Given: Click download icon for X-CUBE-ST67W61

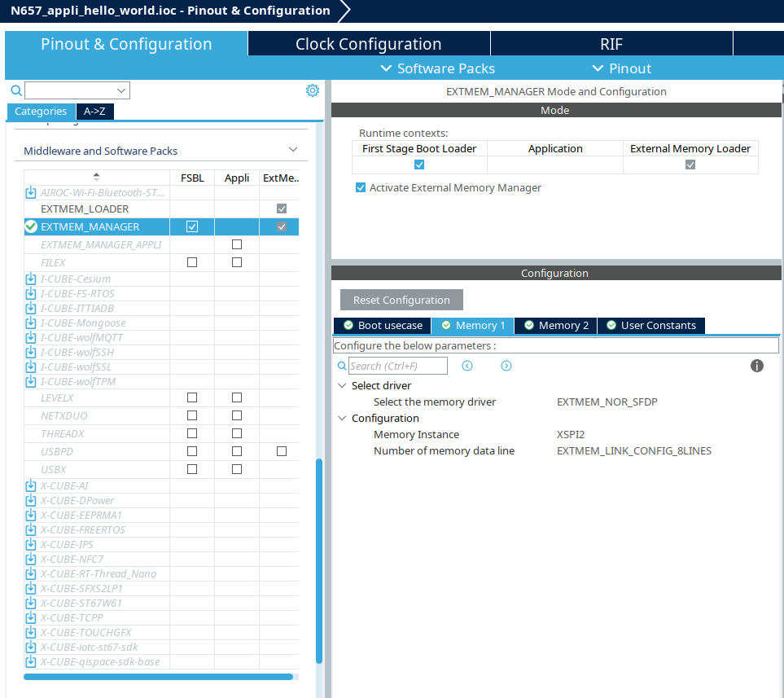Looking at the screenshot, I should 31,603.
